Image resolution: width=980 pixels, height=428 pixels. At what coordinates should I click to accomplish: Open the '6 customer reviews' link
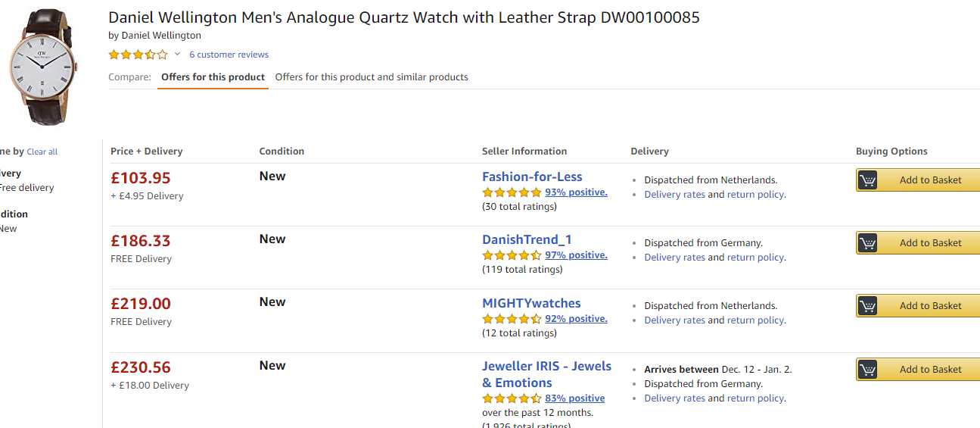[229, 55]
